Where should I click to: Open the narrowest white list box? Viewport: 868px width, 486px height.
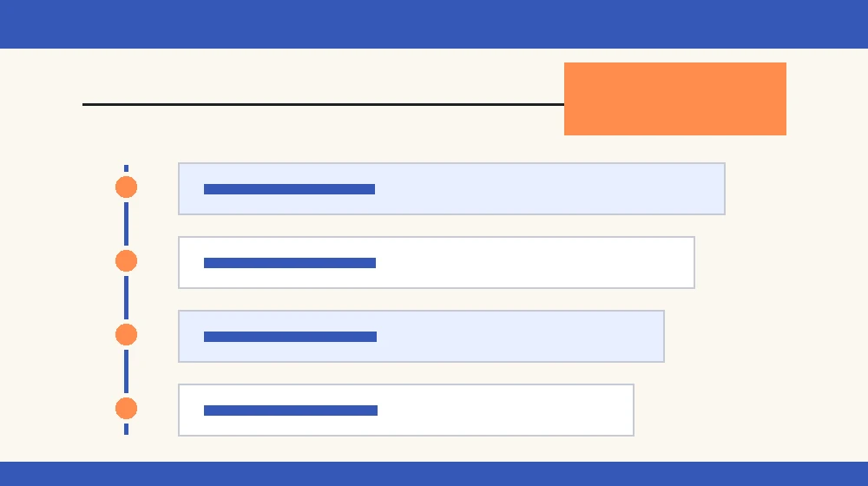pyautogui.click(x=405, y=410)
